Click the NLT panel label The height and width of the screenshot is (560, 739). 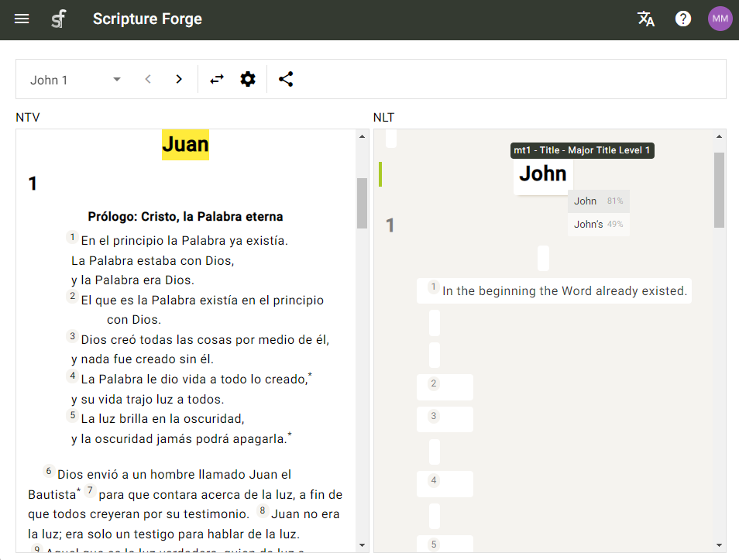(x=383, y=117)
